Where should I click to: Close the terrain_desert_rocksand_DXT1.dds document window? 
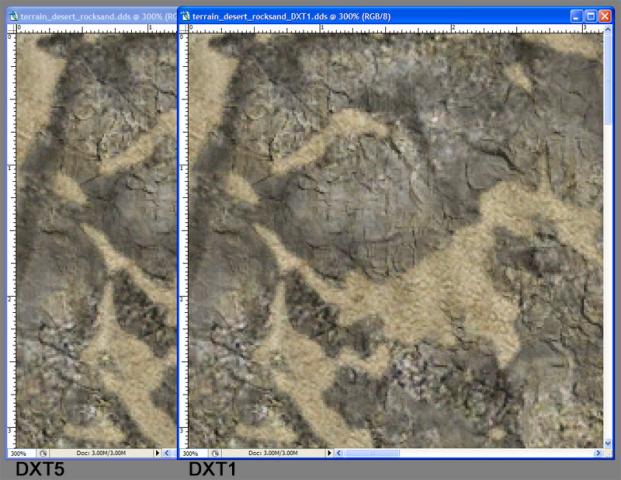(x=605, y=16)
